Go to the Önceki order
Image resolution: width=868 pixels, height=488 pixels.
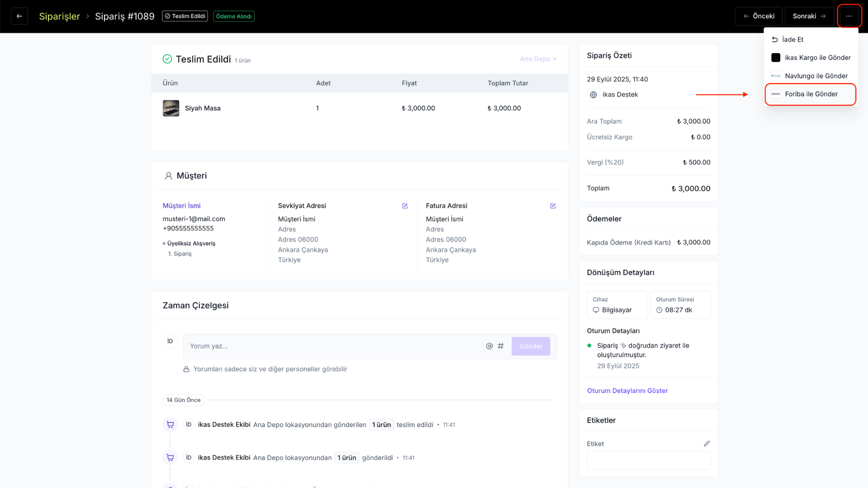pyautogui.click(x=759, y=16)
